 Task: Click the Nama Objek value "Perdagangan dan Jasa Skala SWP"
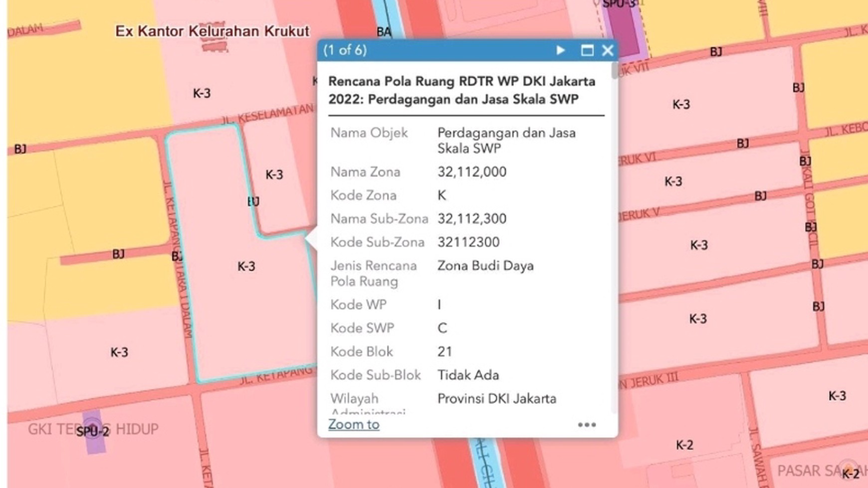pos(506,141)
